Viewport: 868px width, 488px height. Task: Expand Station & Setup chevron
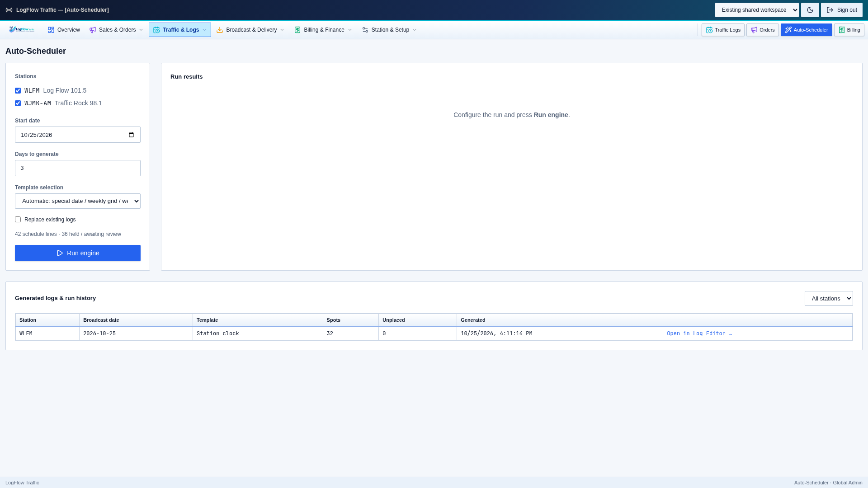415,30
